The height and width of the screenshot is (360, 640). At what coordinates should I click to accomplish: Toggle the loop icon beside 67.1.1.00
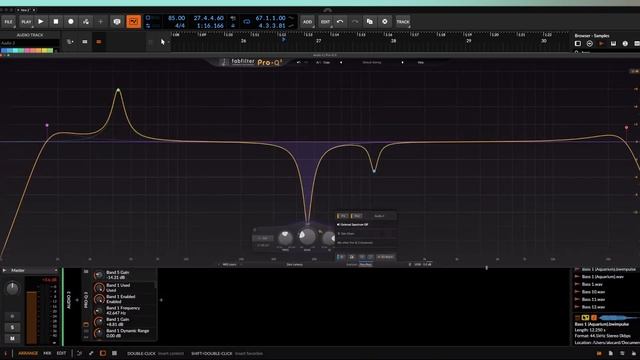(247, 22)
